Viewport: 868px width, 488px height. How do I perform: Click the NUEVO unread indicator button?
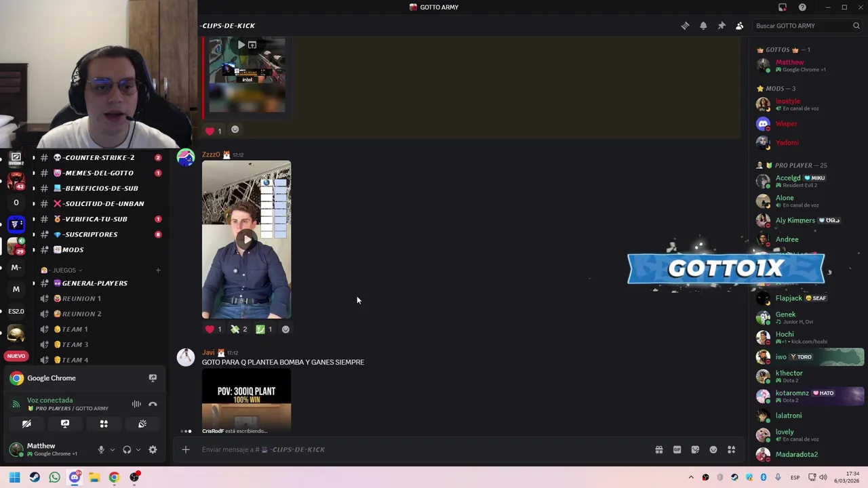[x=16, y=356]
